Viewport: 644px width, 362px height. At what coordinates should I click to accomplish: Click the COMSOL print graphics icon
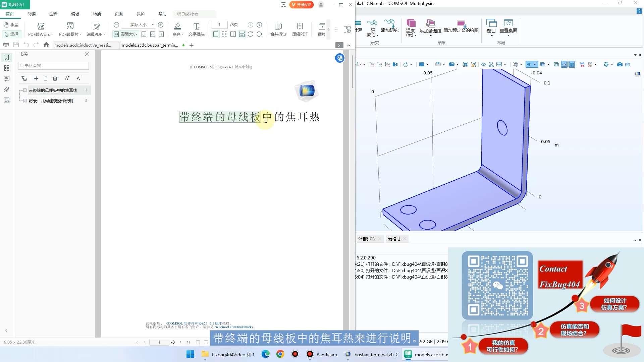click(628, 64)
